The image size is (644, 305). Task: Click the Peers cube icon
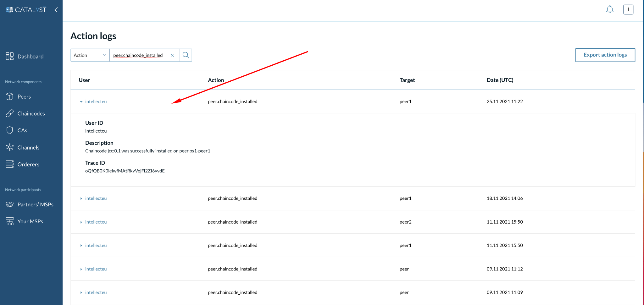(9, 96)
